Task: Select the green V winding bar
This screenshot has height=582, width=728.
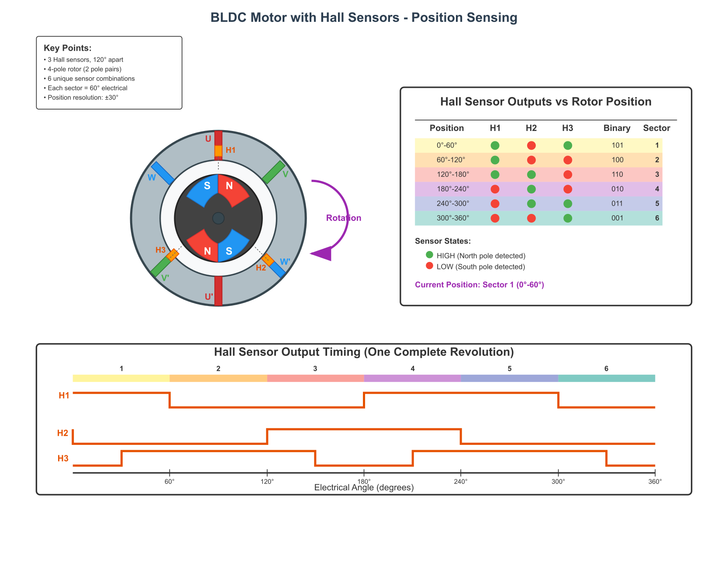Action: click(x=274, y=172)
